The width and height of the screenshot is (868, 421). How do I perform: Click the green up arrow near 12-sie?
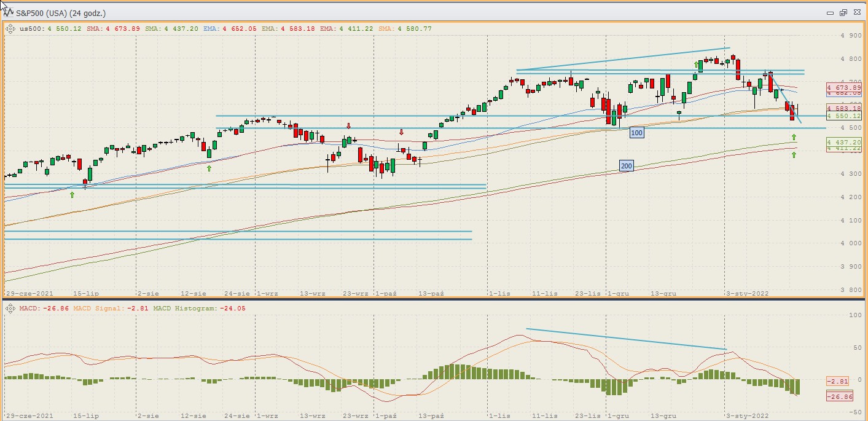(209, 168)
